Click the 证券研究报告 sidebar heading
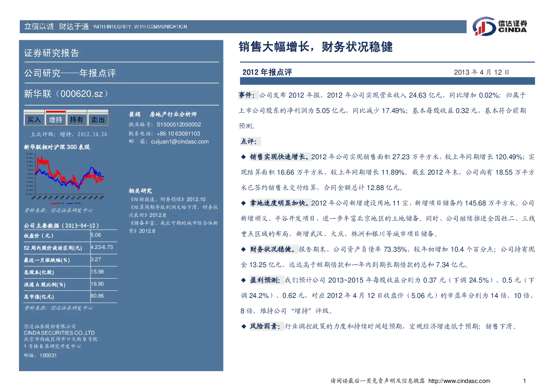The image size is (555, 392). point(51,53)
